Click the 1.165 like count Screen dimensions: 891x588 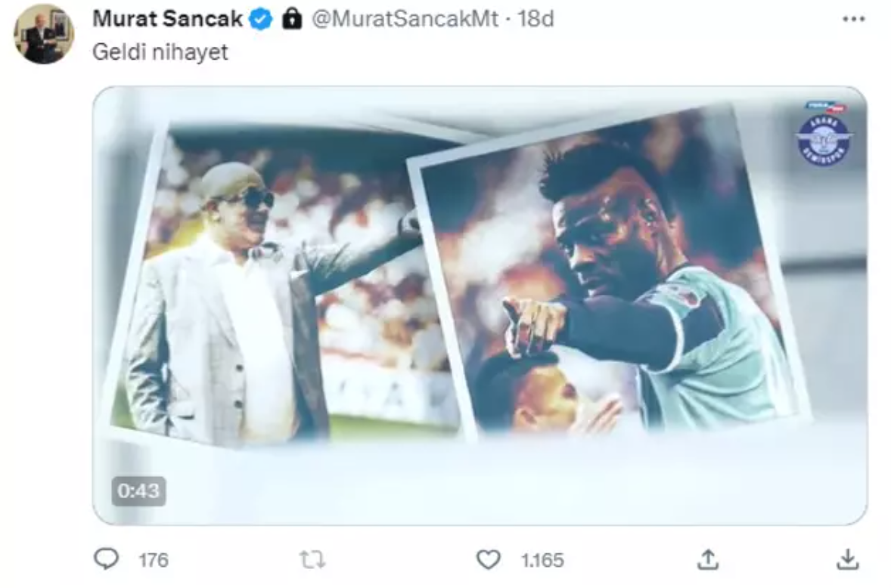(x=542, y=560)
